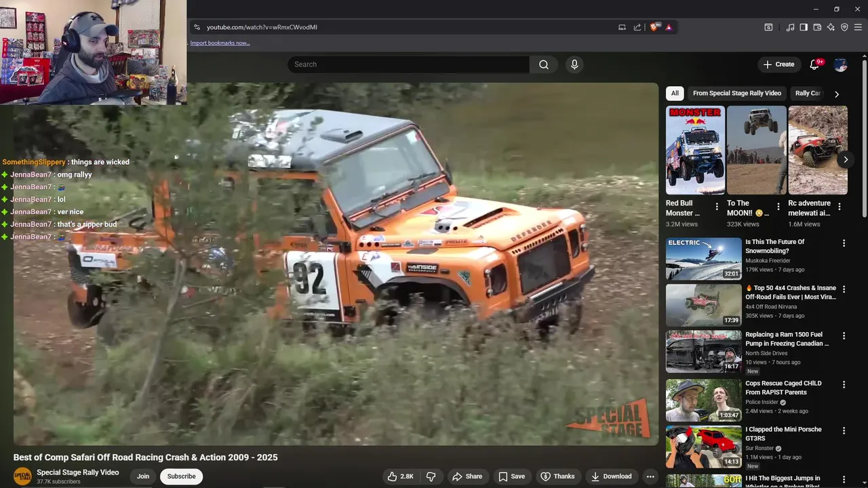Click the YouTube search box
The height and width of the screenshot is (488, 868).
click(408, 64)
